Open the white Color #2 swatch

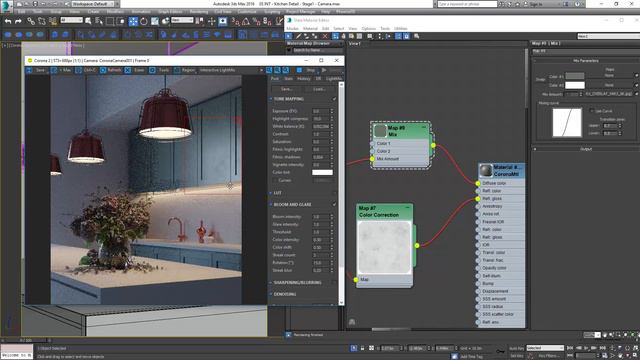pos(575,85)
